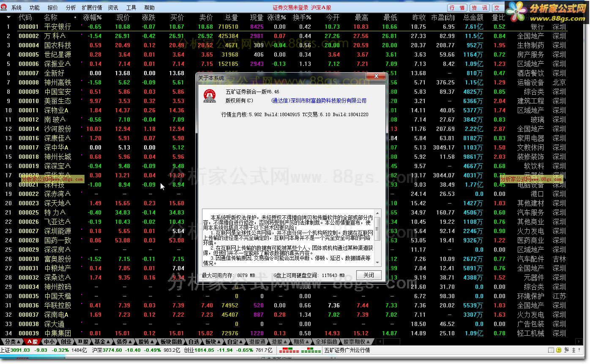Expand the 期货▲ tab menu
The height and width of the screenshot is (364, 590).
point(300,342)
